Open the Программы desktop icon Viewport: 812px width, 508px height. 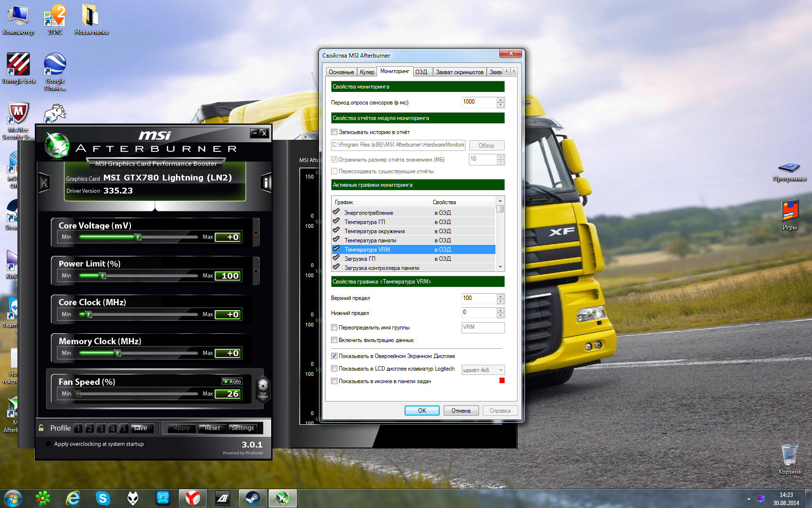click(x=790, y=171)
